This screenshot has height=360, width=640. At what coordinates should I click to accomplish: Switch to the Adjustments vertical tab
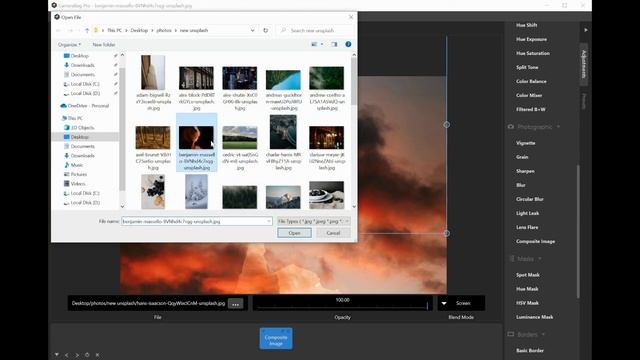(584, 64)
